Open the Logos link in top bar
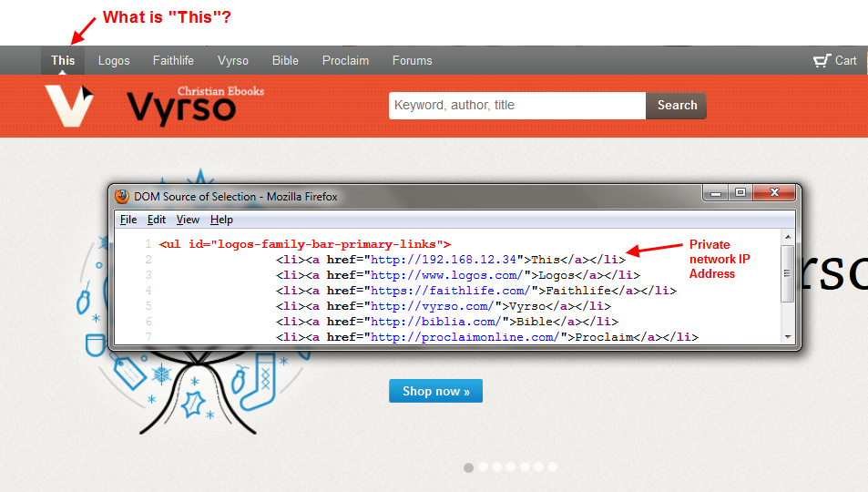 coord(114,60)
